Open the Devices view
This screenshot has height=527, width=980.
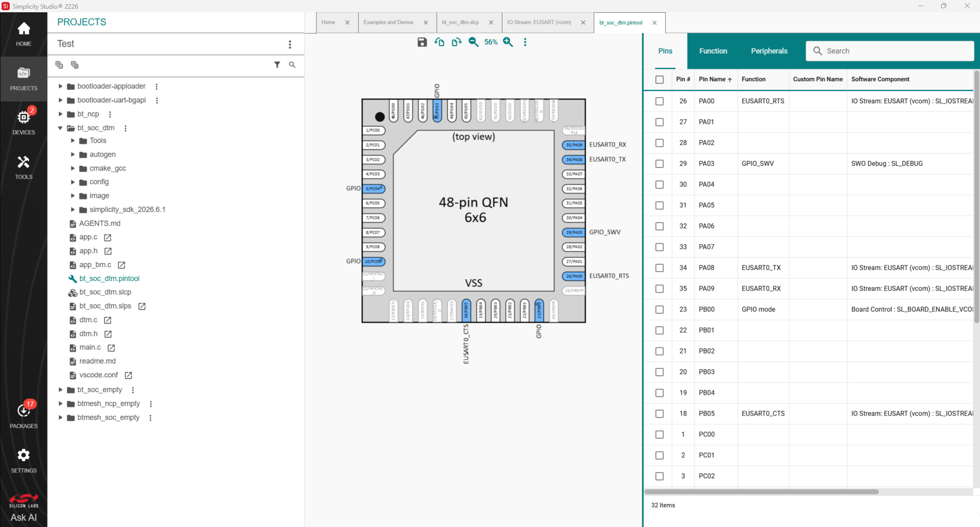(x=23, y=123)
